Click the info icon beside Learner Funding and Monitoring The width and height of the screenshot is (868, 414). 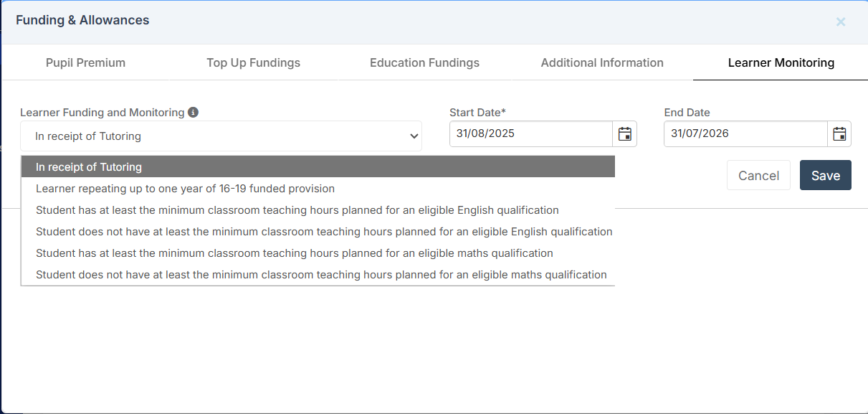click(193, 113)
